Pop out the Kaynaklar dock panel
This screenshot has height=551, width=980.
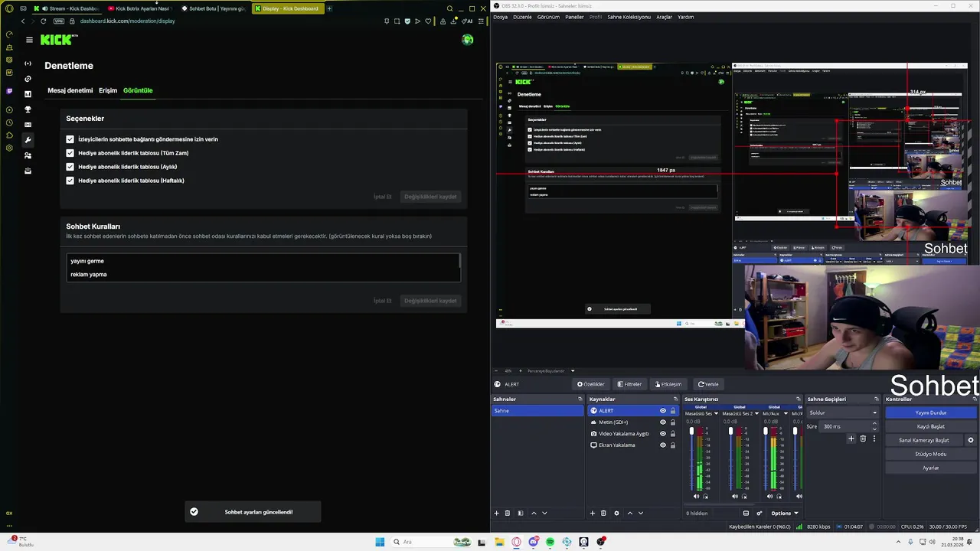tap(675, 399)
